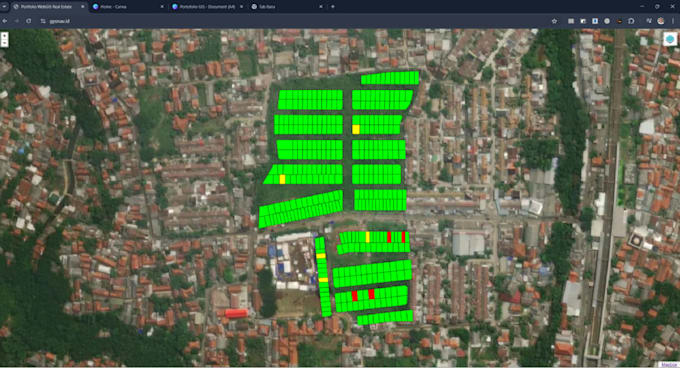Open the tab search dropdown arrow
Image resolution: width=680 pixels, height=368 pixels.
point(4,7)
